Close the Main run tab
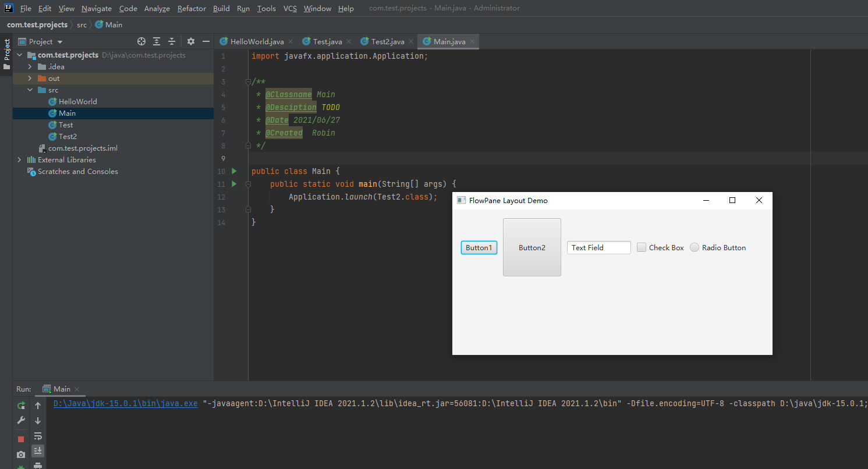Viewport: 868px width, 469px height. click(77, 389)
